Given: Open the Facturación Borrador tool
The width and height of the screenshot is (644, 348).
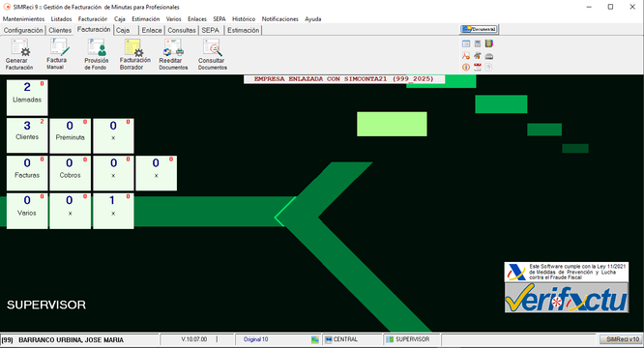Looking at the screenshot, I should tap(134, 54).
